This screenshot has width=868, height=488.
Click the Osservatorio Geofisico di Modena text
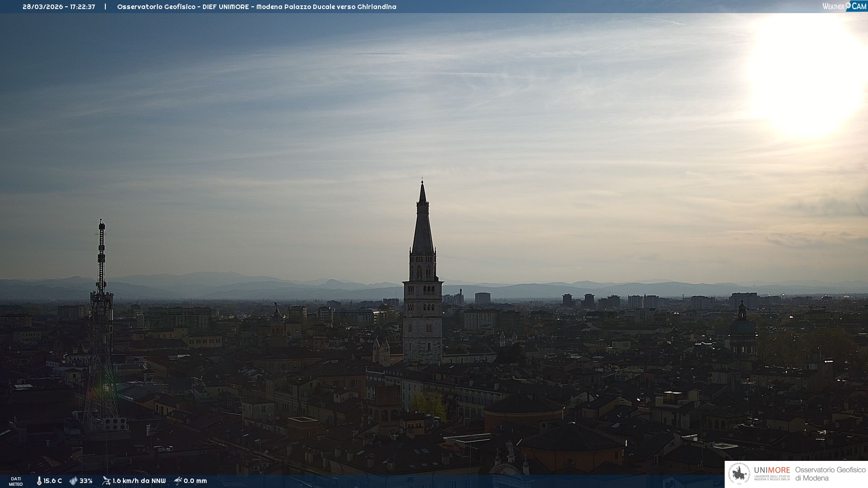(x=830, y=474)
